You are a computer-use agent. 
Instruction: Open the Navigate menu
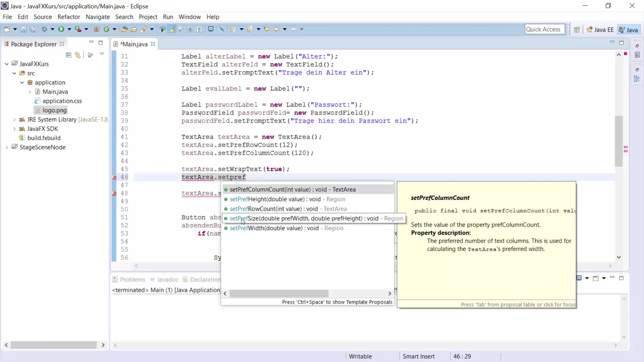click(98, 17)
